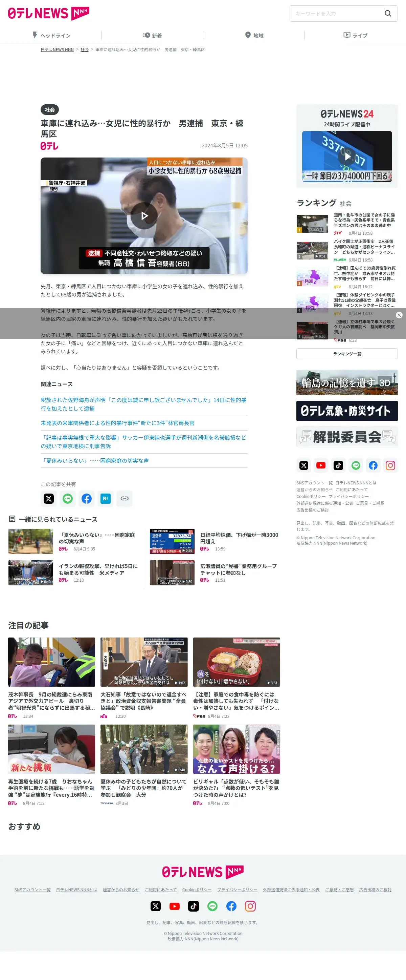Open 大石知事 featured article thumbnail
This screenshot has width=406, height=980.
144,662
